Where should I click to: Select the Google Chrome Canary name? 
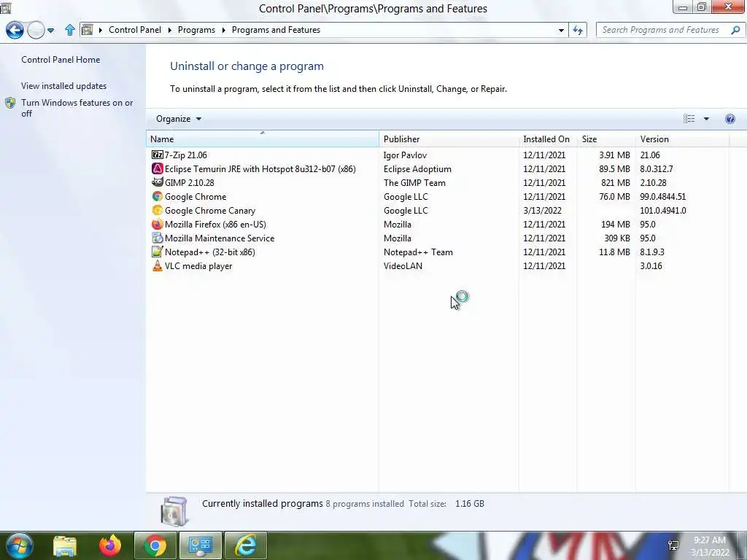tap(210, 211)
